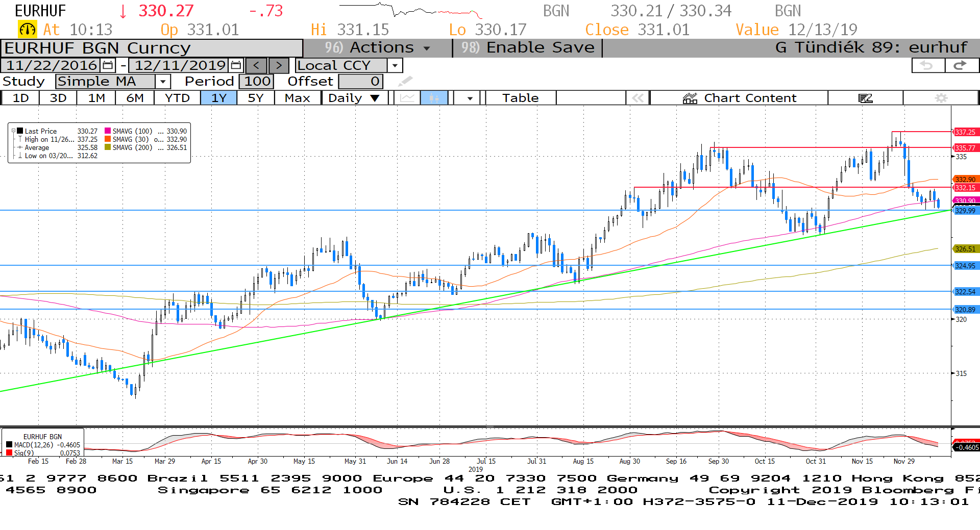Shift date range backward with left arrow
This screenshot has width=980, height=530.
256,65
